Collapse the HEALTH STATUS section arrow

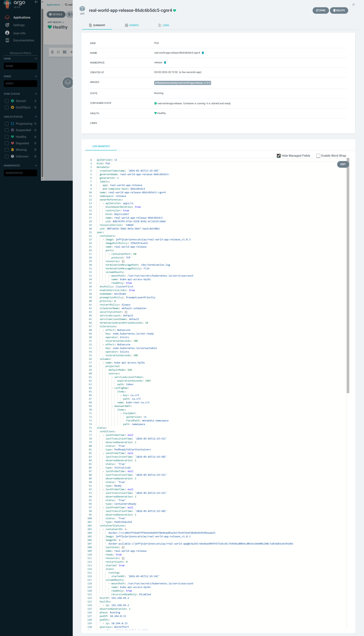pos(36,117)
